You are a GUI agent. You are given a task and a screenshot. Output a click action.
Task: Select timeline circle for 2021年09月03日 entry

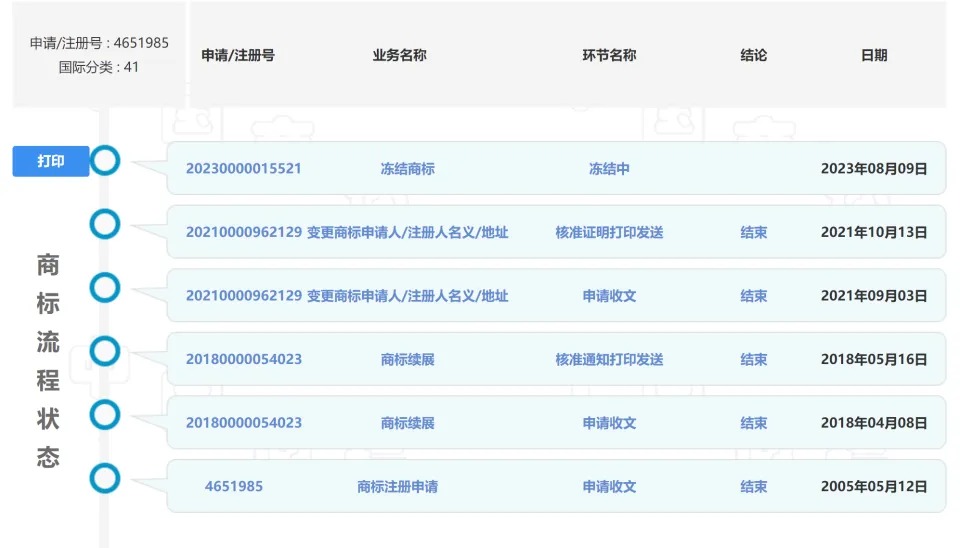click(105, 288)
